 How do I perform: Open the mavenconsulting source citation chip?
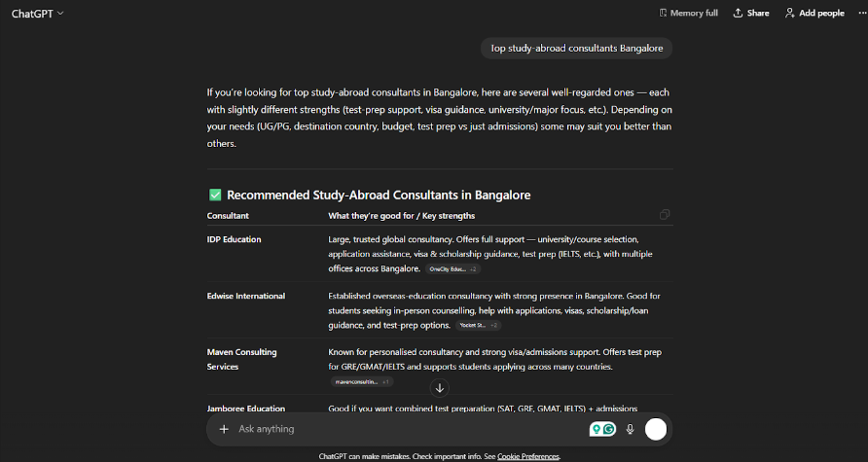(x=363, y=382)
